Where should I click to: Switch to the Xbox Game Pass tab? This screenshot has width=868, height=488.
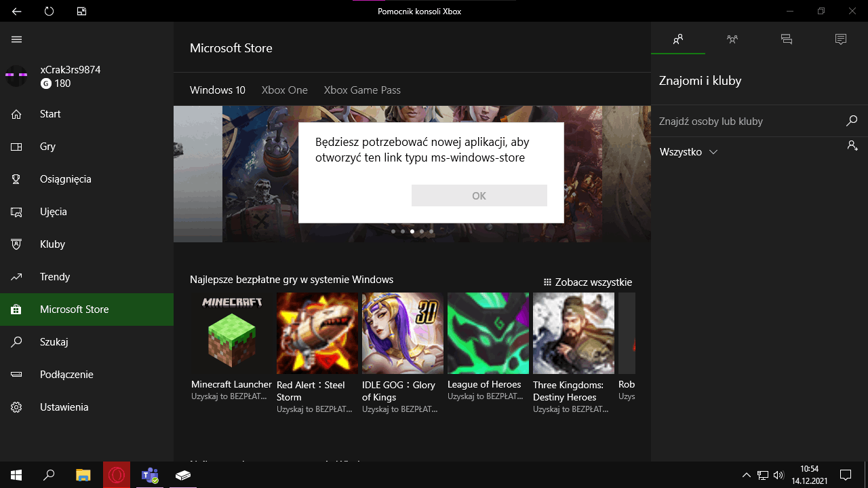[x=362, y=90]
